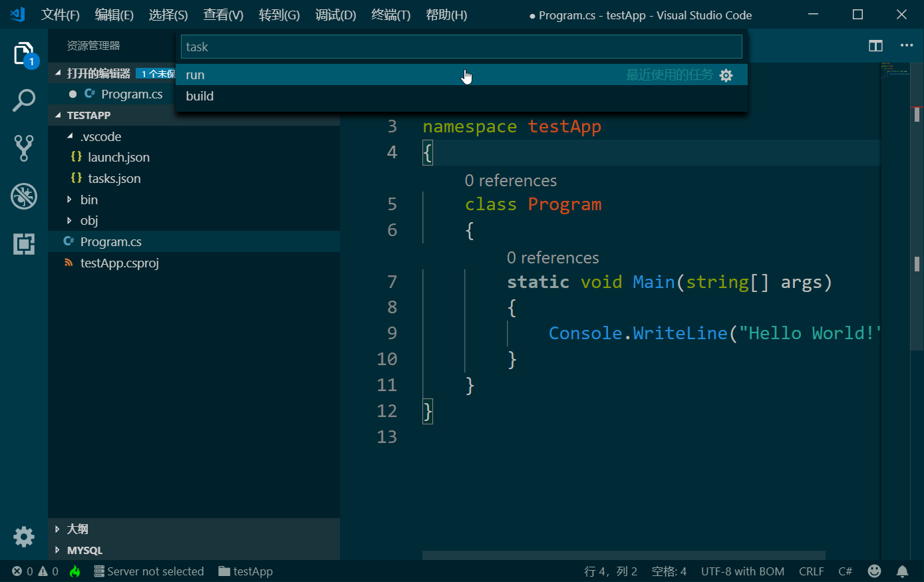
Task: Open the 终端(T) menu
Action: click(390, 15)
